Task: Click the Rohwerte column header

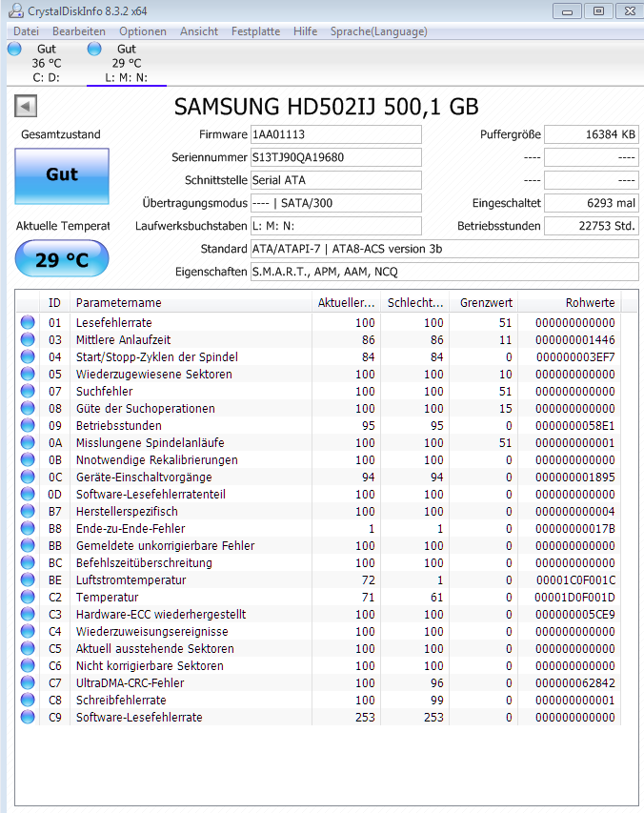Action: 570,303
